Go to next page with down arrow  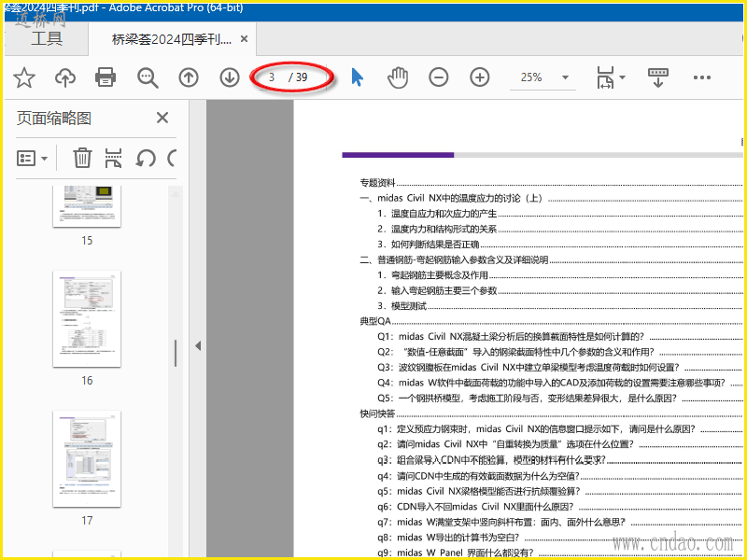(x=230, y=77)
